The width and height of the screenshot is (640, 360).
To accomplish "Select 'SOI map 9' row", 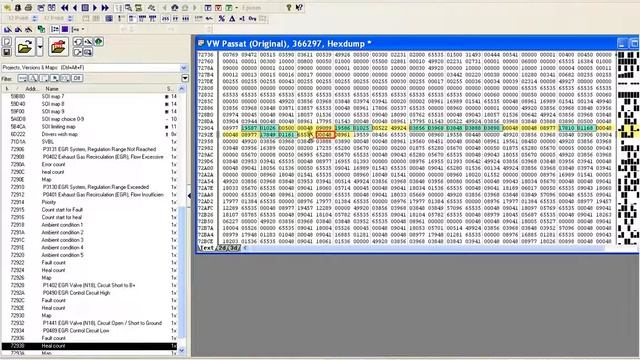I will pos(89,111).
